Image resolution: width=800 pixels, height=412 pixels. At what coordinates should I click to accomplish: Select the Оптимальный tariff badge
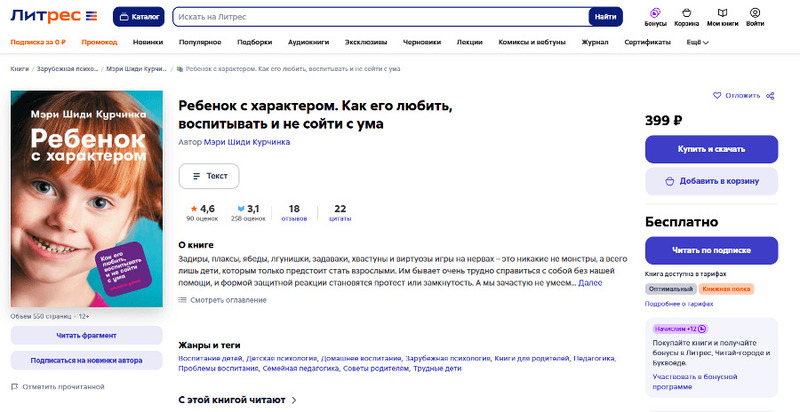tap(670, 289)
